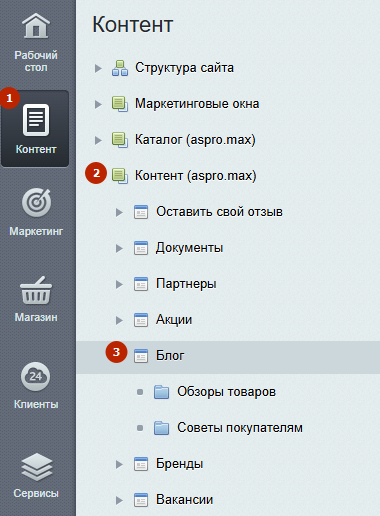Screen dimensions: 380x516
Task: Open Бренды infoblock
Action: 180,464
